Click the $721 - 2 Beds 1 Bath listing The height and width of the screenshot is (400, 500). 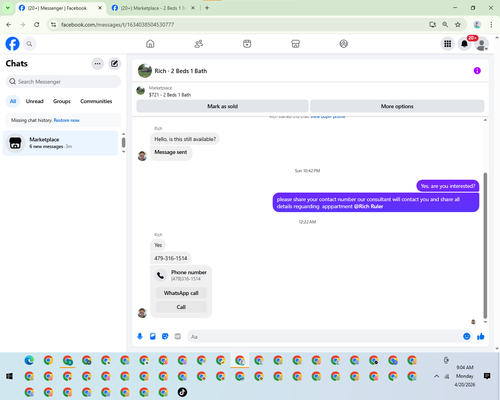tap(170, 95)
